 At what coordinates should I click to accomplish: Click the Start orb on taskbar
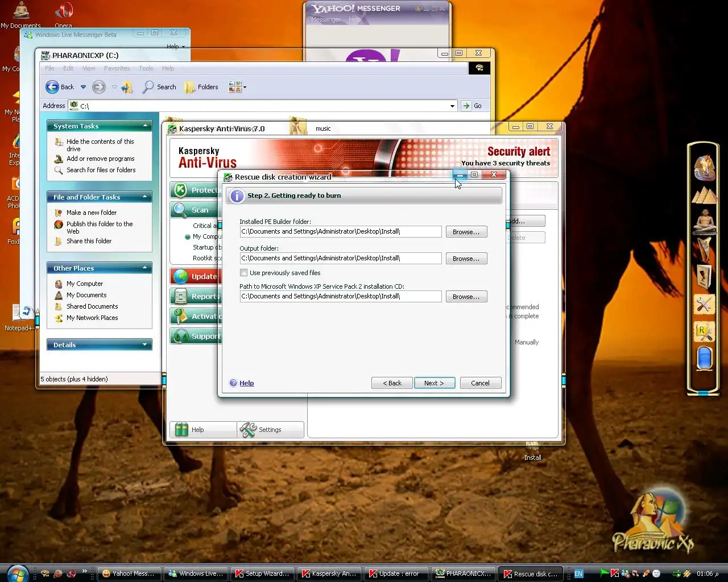[17, 573]
